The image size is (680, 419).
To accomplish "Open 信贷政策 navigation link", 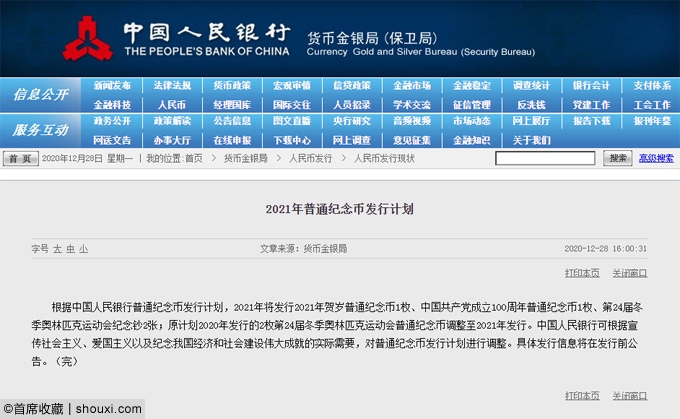I will pos(352,85).
